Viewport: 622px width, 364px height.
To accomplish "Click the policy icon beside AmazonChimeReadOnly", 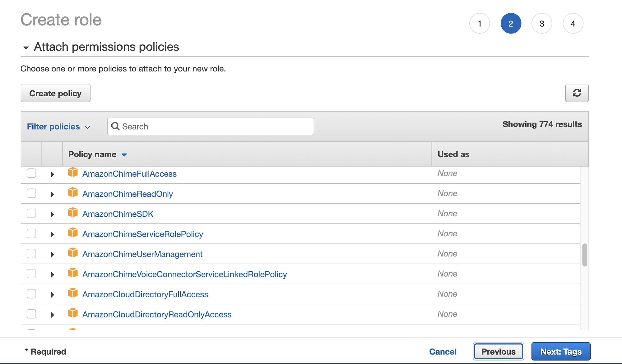I will [x=73, y=193].
